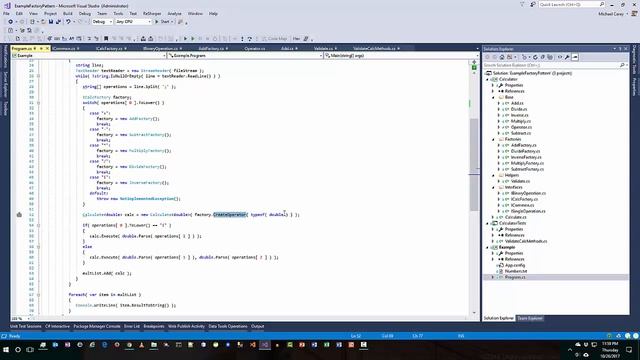The height and width of the screenshot is (360, 640).
Task: Click the Solution Explorer search options icon
Action: click(622, 65)
